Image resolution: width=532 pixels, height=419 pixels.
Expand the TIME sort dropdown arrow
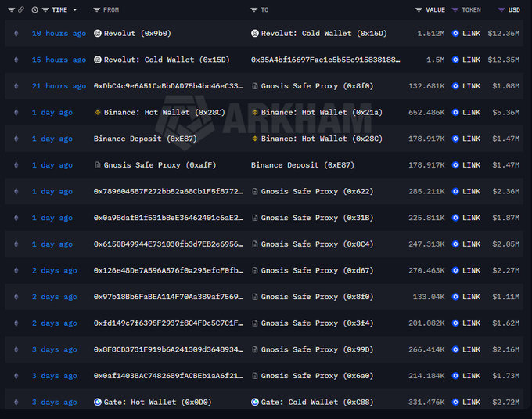click(75, 10)
